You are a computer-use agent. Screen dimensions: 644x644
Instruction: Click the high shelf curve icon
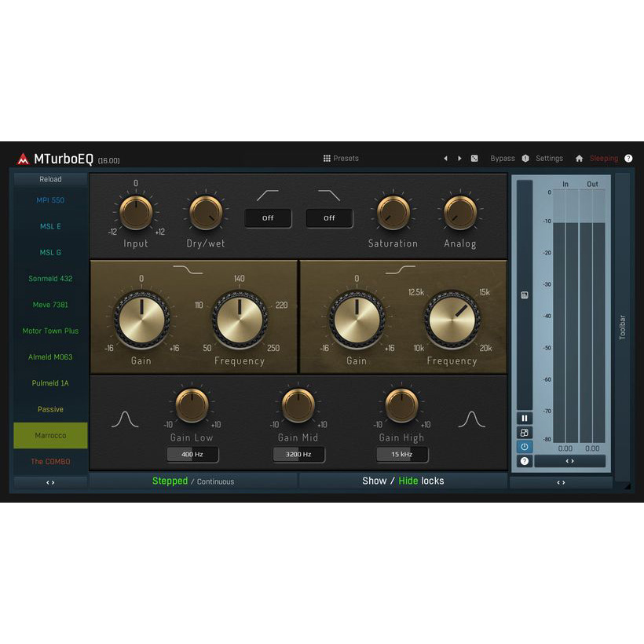401,269
